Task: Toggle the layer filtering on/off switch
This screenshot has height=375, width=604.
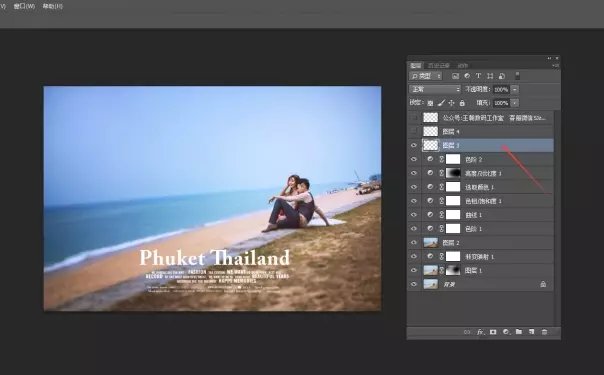Action: (517, 76)
